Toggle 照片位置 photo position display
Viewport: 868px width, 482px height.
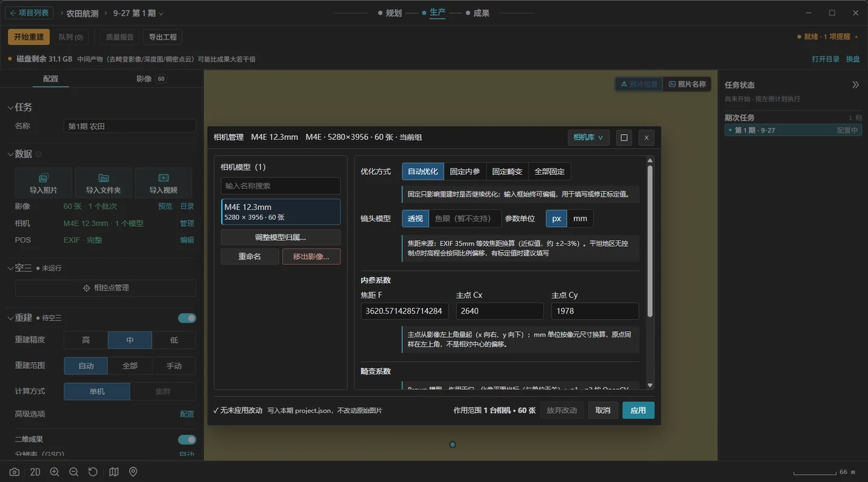[638, 84]
